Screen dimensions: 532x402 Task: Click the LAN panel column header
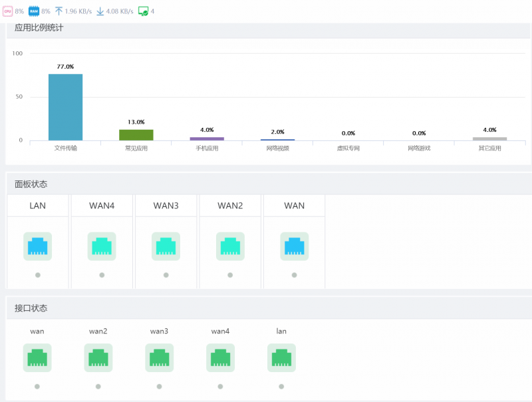(38, 206)
